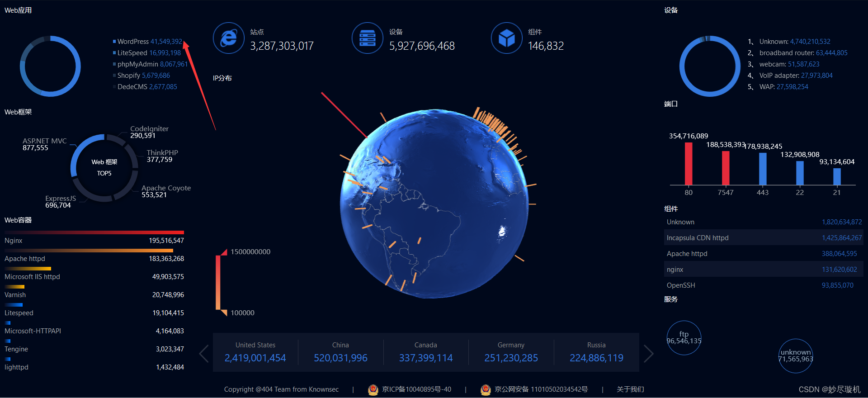The width and height of the screenshot is (868, 398).
Task: Select the phpMyAdmin legend entry
Action: 150,64
